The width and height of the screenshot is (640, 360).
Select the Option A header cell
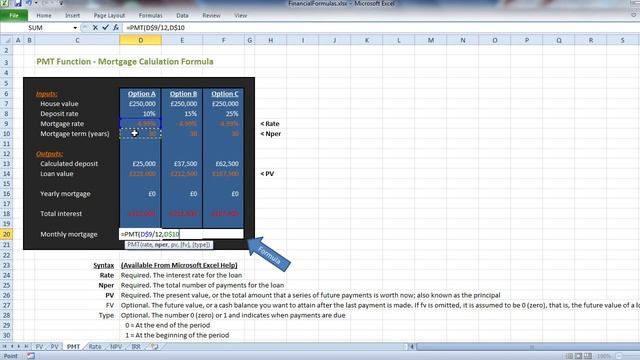[141, 93]
